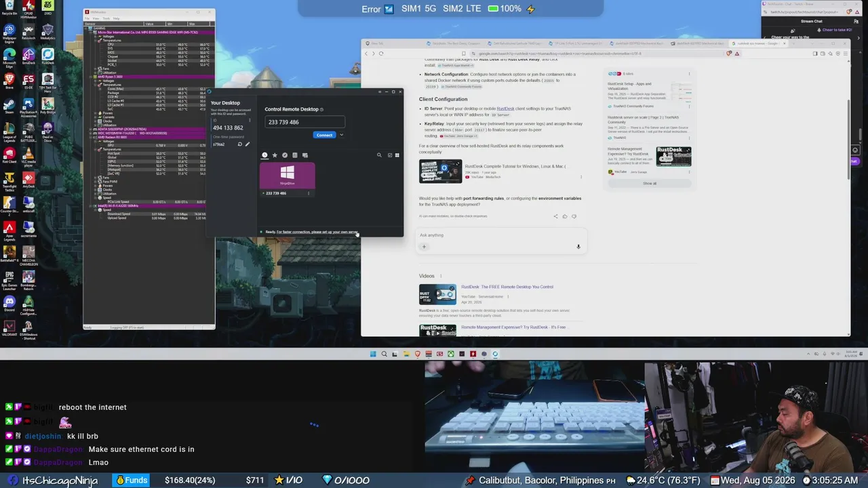Screen dimensions: 868x488
Task: Open Tools menu in HWMonitor
Action: tap(106, 18)
